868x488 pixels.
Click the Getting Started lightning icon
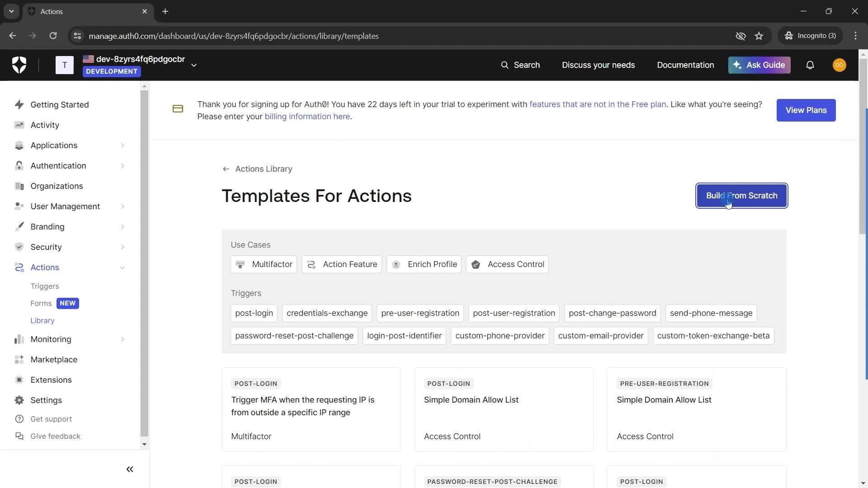pos(19,105)
